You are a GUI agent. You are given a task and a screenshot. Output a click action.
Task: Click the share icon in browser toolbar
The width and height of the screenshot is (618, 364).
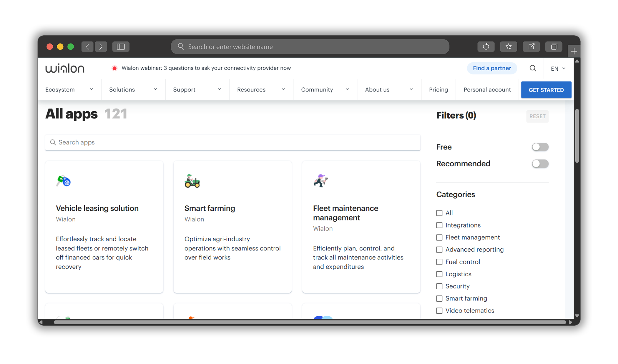point(531,46)
